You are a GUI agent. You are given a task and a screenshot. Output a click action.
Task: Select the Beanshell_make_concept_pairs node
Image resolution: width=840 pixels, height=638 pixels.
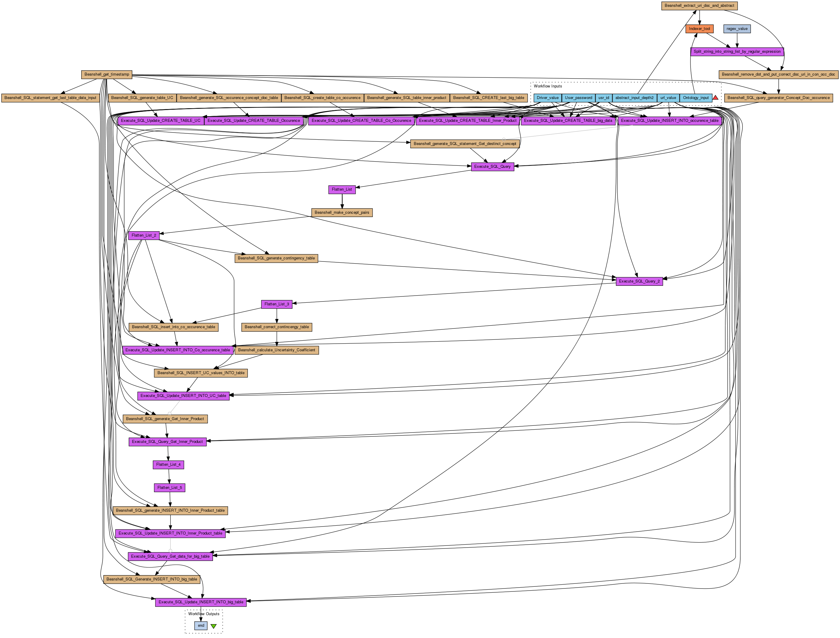pos(342,213)
